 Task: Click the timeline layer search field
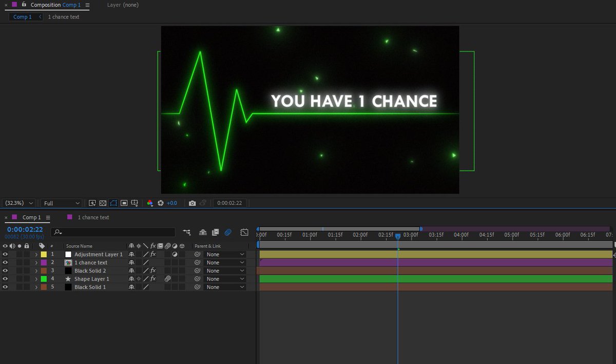113,233
